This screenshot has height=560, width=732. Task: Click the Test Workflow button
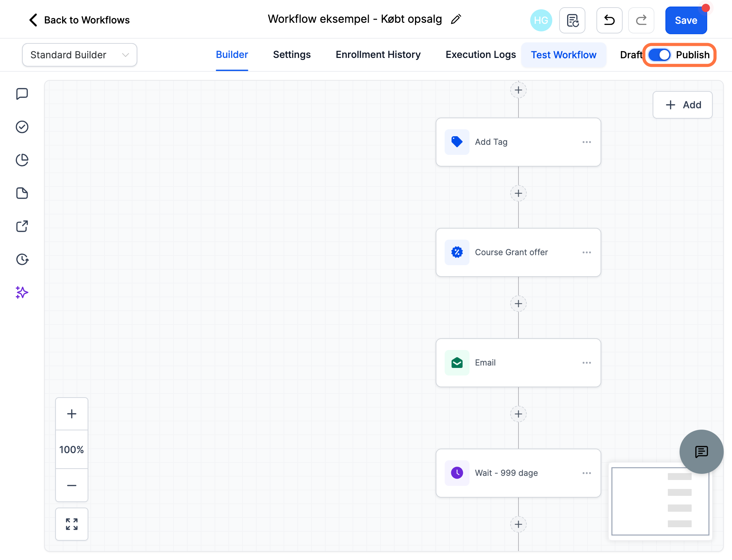point(564,55)
